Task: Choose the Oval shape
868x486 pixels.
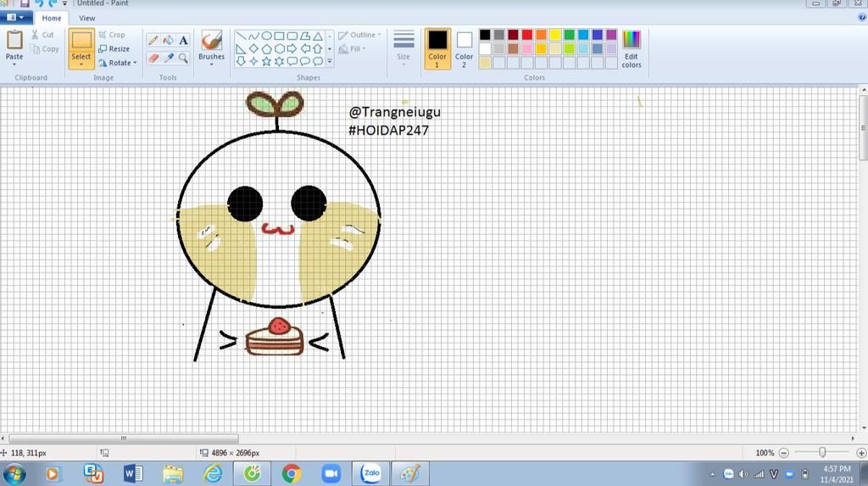Action: point(266,36)
